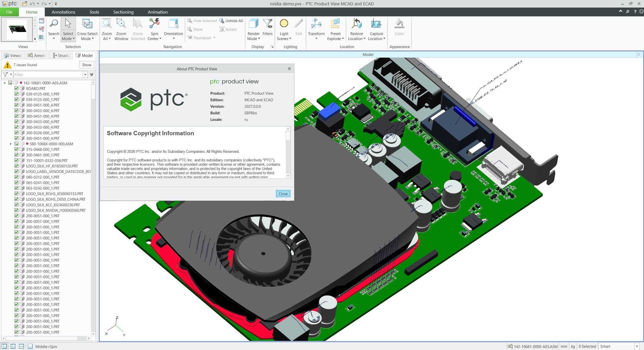Screen dimensions: 644x350
Task: Open the Render Mode tool
Action: (254, 29)
